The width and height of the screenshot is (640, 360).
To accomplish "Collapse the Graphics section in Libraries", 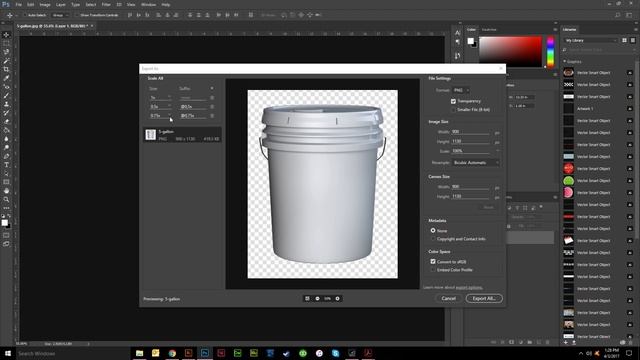I will click(x=564, y=62).
